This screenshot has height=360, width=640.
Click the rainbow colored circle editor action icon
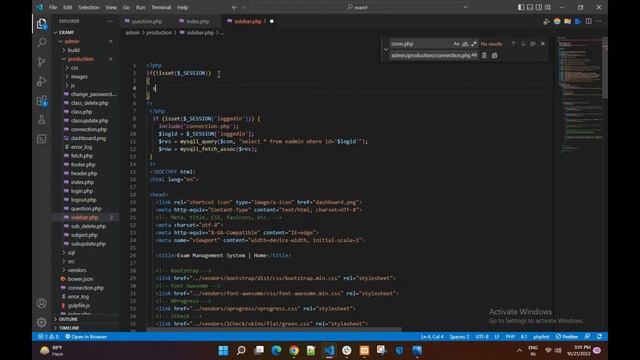[x=557, y=21]
